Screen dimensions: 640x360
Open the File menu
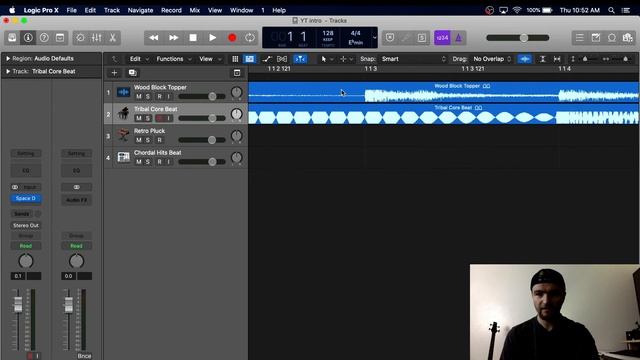coord(71,10)
